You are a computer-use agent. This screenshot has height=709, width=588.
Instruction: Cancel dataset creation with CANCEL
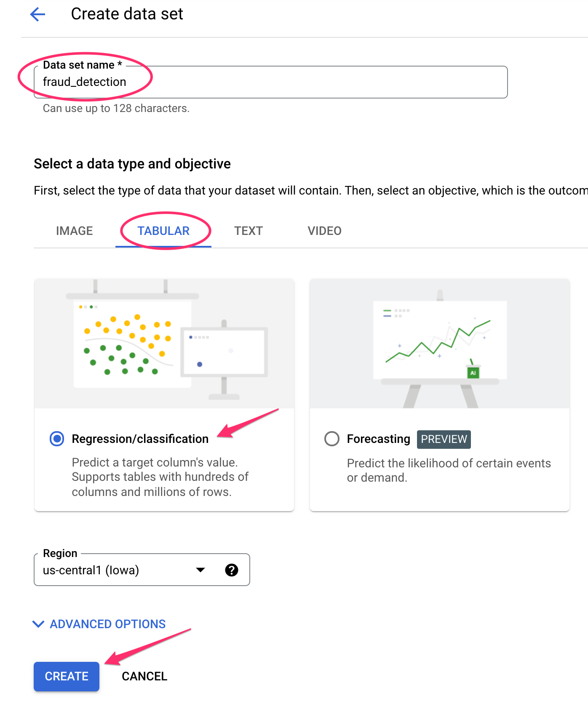[144, 676]
